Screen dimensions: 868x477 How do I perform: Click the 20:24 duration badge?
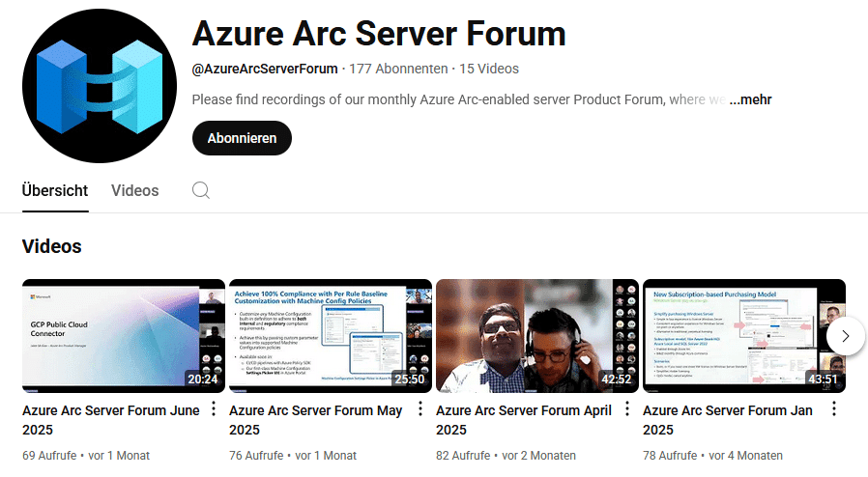pos(203,379)
